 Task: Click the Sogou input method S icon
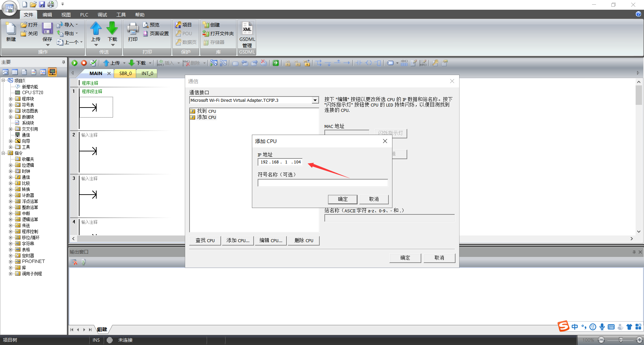coord(563,326)
